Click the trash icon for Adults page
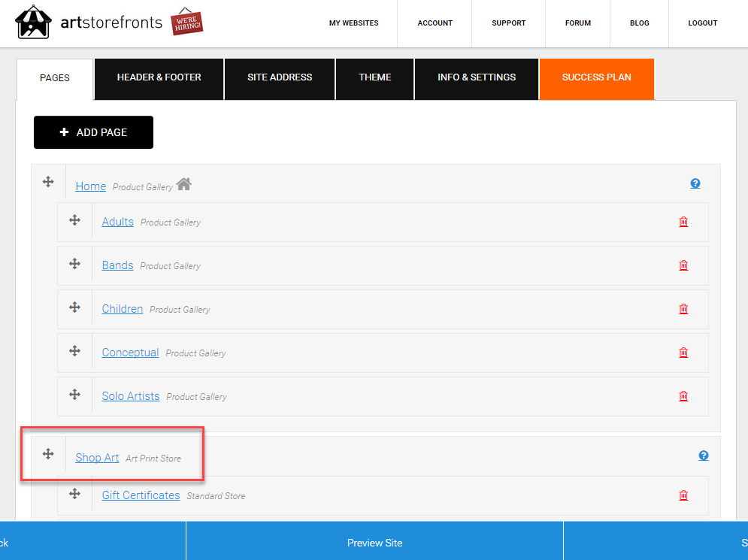 (x=683, y=222)
